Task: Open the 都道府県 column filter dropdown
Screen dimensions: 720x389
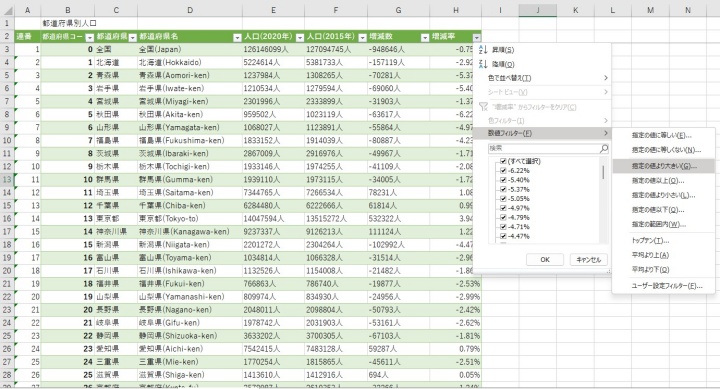Action: tap(133, 38)
